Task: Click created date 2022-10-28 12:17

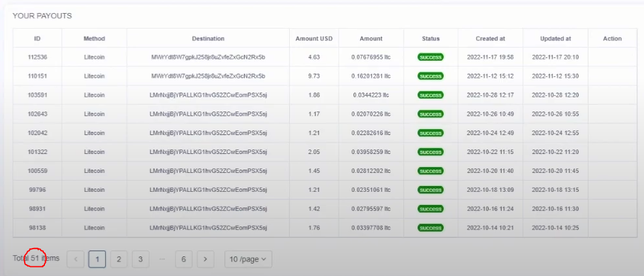Action: click(491, 95)
